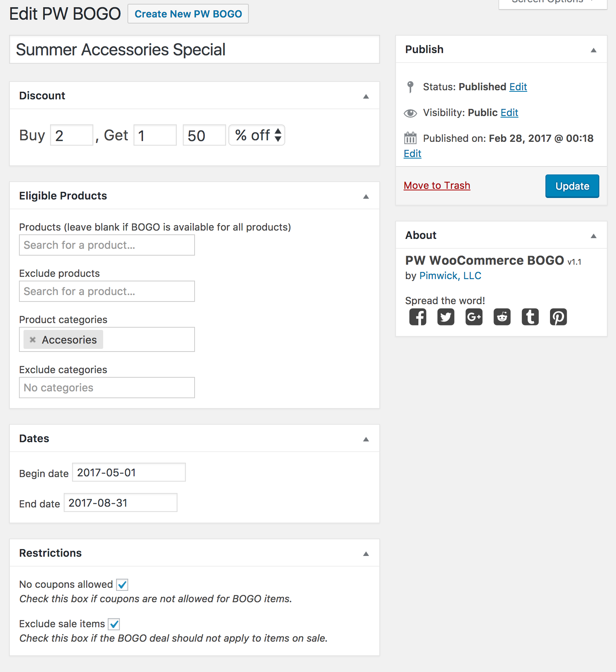The height and width of the screenshot is (672, 616).
Task: Click Create New PW BOGO
Action: 188,14
